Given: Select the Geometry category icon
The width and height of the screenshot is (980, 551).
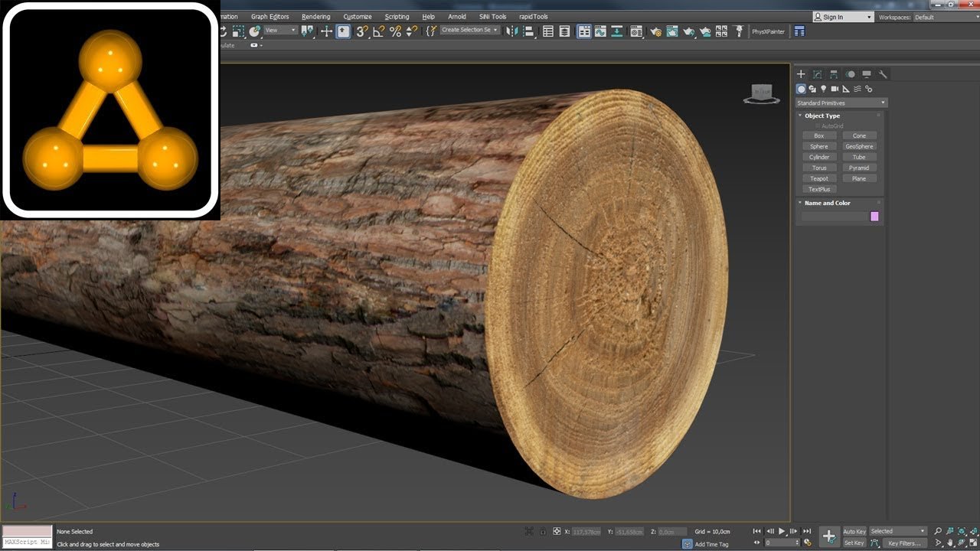Looking at the screenshot, I should tap(802, 89).
